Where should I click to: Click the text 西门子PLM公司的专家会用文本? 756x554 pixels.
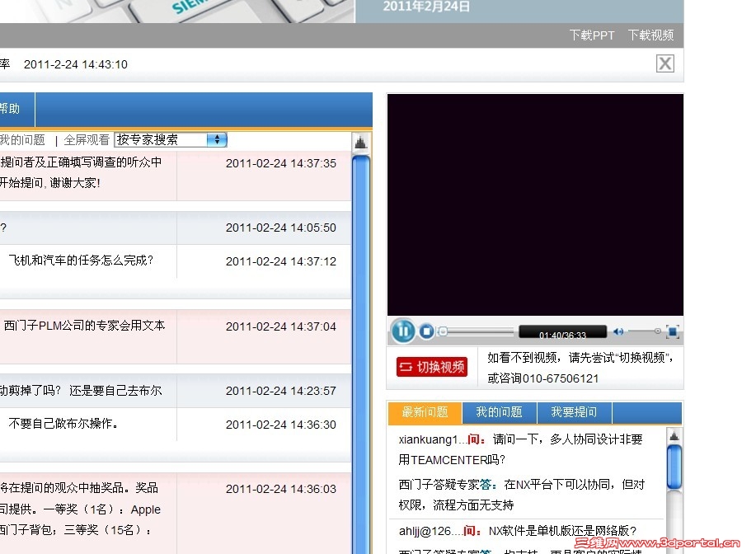point(84,326)
